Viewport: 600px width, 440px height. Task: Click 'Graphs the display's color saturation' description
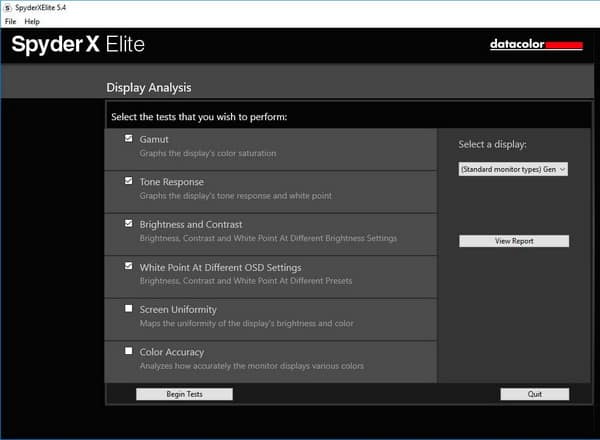pyautogui.click(x=208, y=153)
